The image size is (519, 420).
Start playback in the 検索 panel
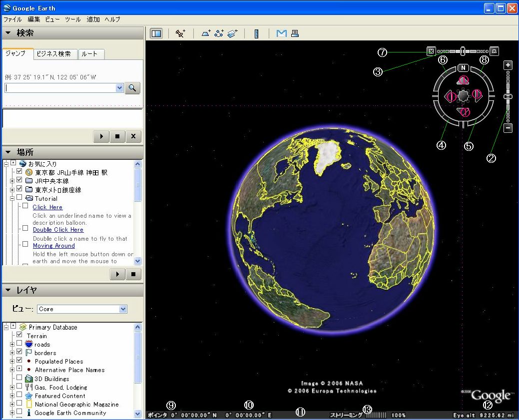pyautogui.click(x=101, y=136)
